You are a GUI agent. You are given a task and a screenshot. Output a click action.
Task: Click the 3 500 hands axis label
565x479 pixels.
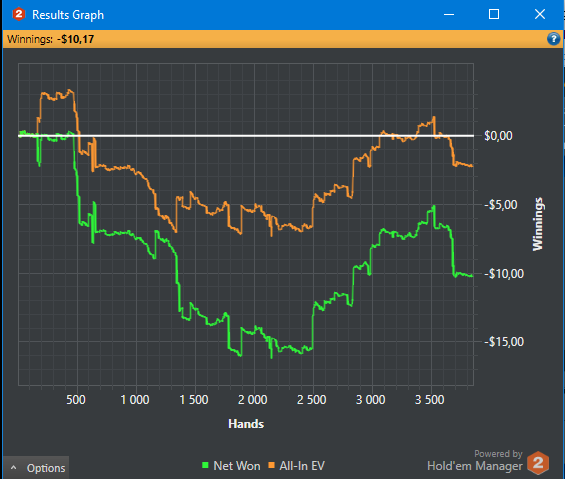tap(430, 400)
